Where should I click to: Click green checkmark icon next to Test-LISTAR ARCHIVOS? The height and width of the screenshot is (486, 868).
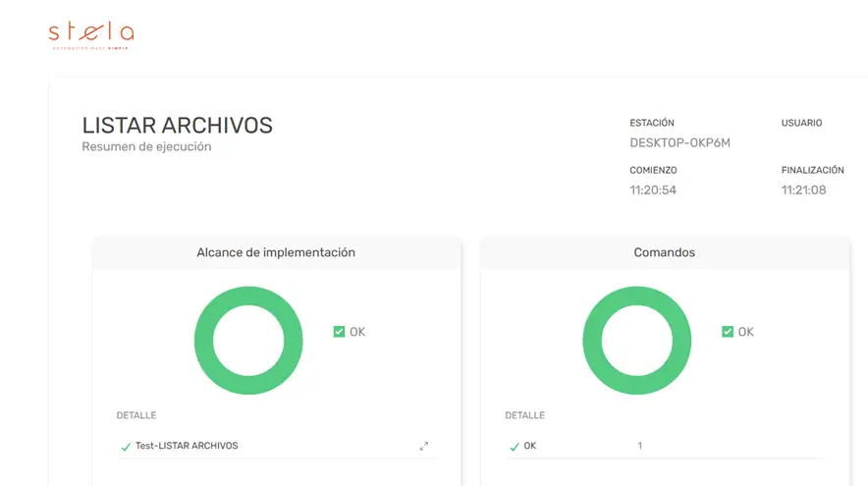pyautogui.click(x=125, y=447)
